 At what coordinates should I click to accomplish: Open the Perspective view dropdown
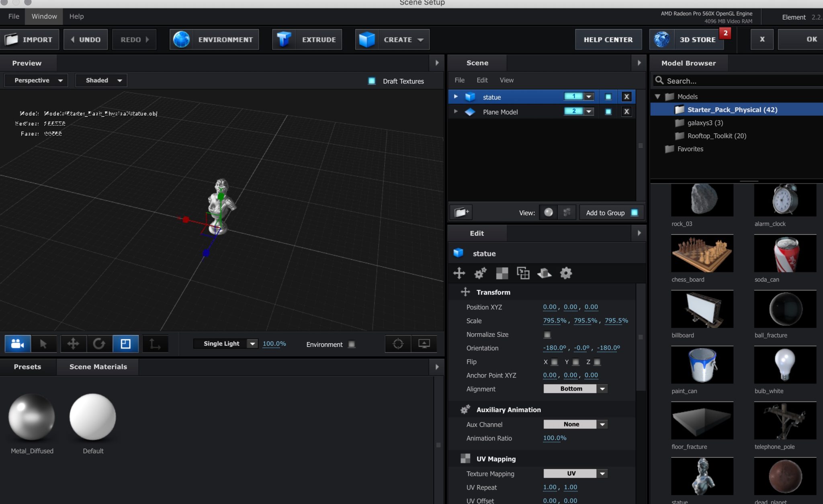35,80
